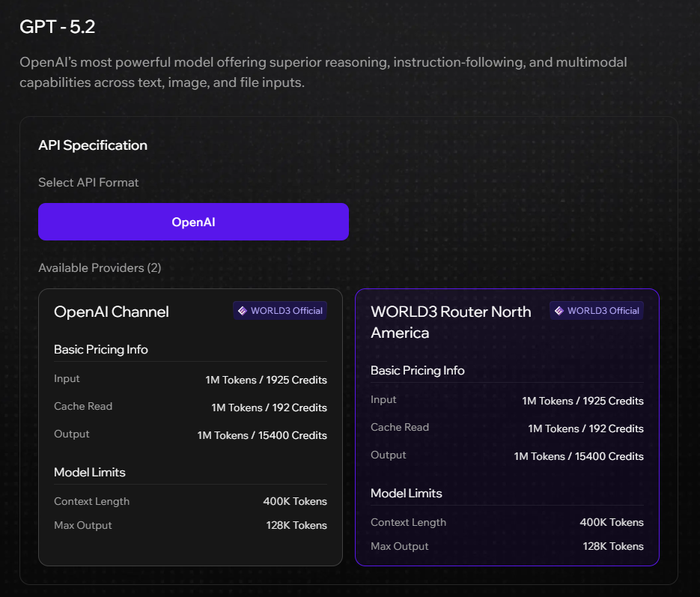Screen dimensions: 700x597
Task: Click the WORLD3 logo icon on OpenAI Channel card
Action: [x=242, y=311]
